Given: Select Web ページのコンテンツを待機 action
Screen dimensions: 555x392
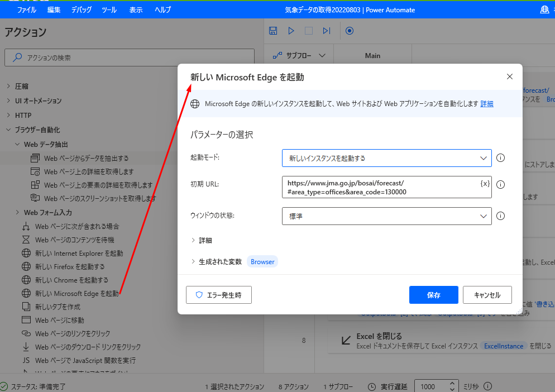Looking at the screenshot, I should (x=68, y=240).
